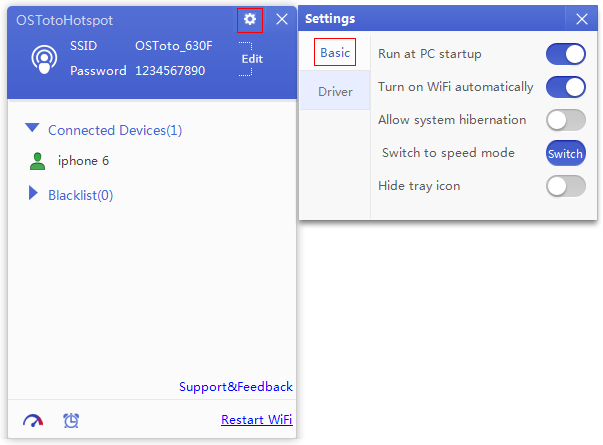Image resolution: width=603 pixels, height=445 pixels.
Task: Click the hotspot broadcast icon
Action: tap(44, 60)
